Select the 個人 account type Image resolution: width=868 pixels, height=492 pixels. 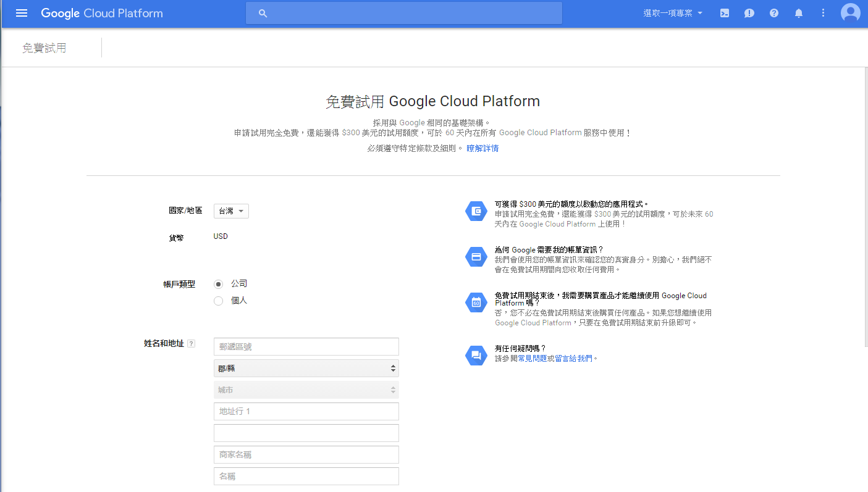(x=218, y=301)
